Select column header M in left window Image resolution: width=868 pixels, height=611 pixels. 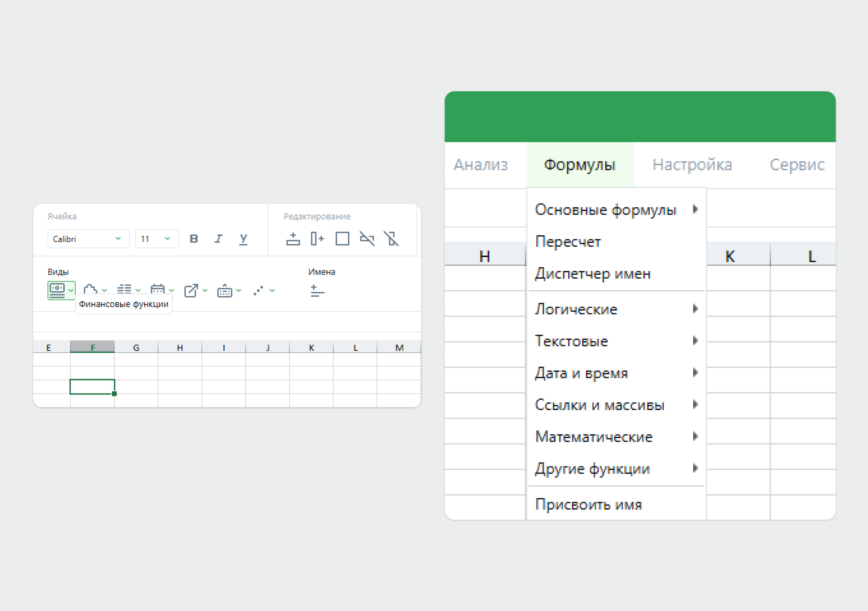[x=399, y=347]
